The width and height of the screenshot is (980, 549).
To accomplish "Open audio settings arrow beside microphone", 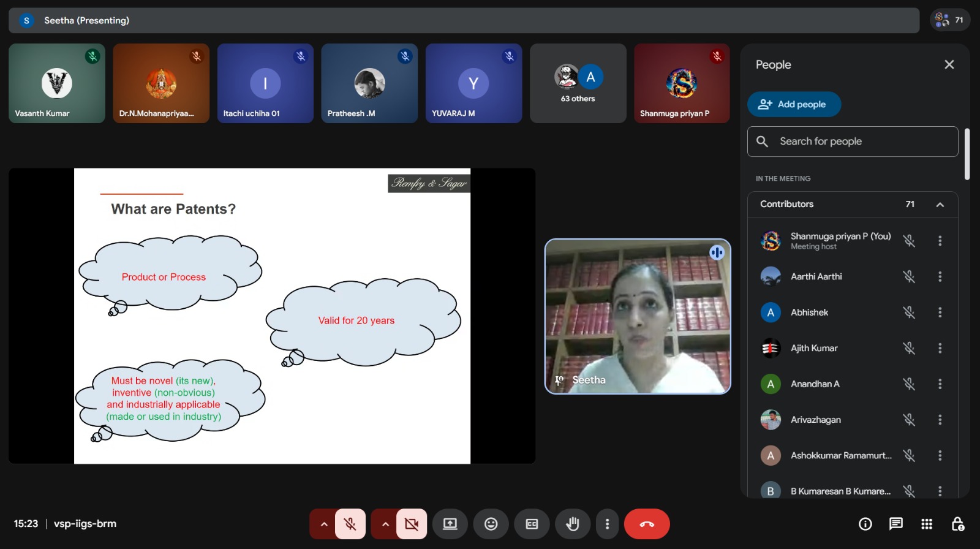I will tap(324, 524).
